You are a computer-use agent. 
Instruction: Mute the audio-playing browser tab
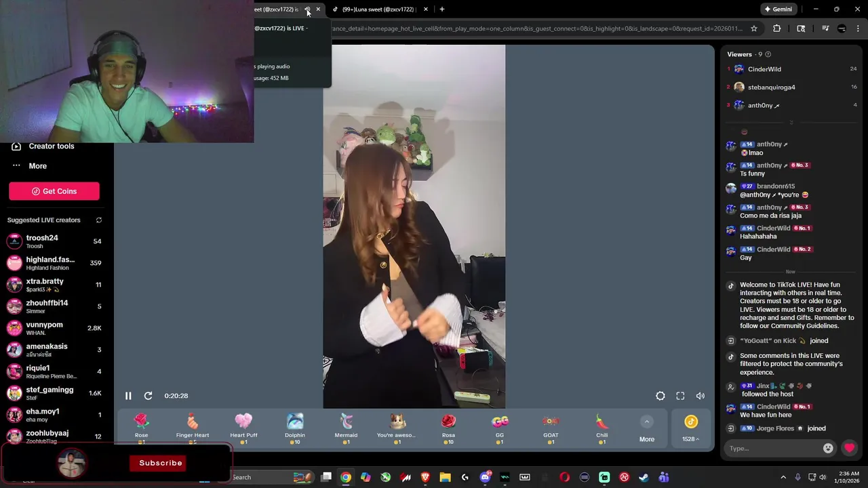[x=307, y=9]
